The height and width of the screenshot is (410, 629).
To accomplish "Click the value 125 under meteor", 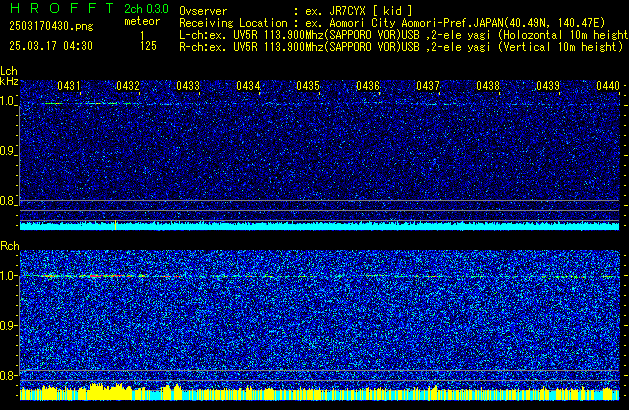I will pyautogui.click(x=148, y=46).
